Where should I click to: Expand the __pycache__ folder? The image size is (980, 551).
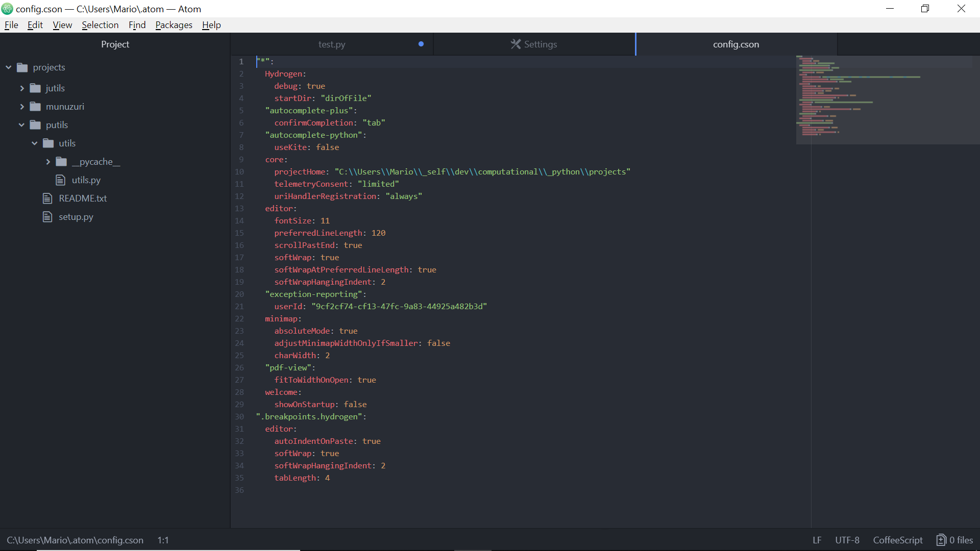48,161
